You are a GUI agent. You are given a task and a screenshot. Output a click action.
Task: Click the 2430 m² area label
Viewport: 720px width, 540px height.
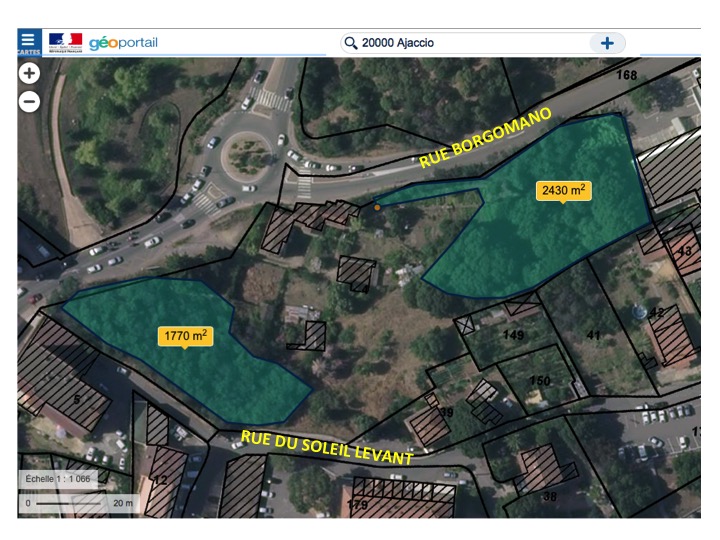pyautogui.click(x=563, y=189)
